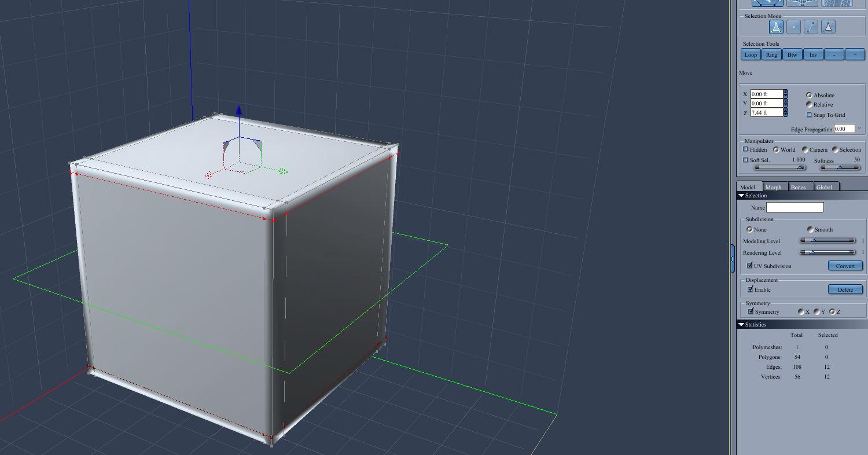Click the Z position field showing 7.44 ft
868x455 pixels.
[767, 112]
